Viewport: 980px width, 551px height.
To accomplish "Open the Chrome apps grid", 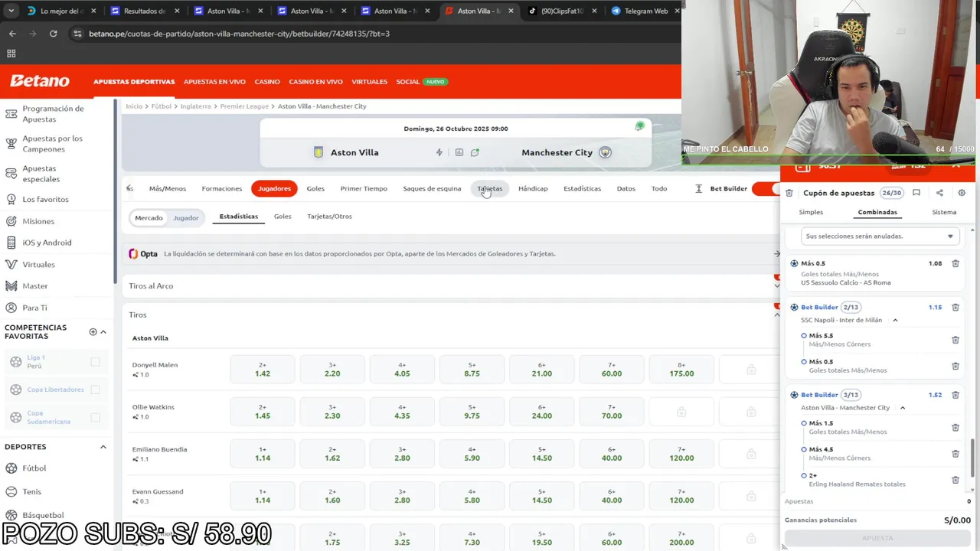I will pyautogui.click(x=11, y=54).
